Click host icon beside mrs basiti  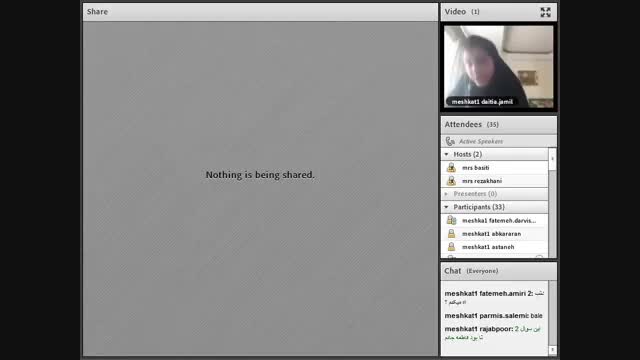(x=451, y=167)
